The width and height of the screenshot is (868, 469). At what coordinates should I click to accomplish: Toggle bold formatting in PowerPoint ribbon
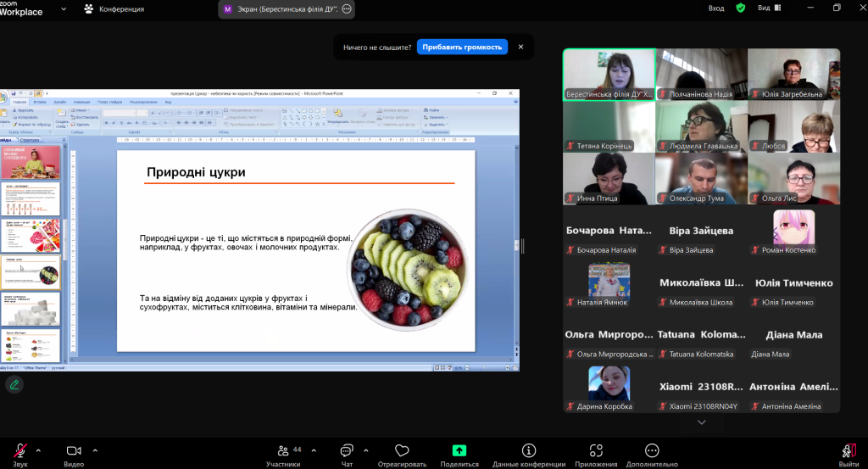click(106, 122)
